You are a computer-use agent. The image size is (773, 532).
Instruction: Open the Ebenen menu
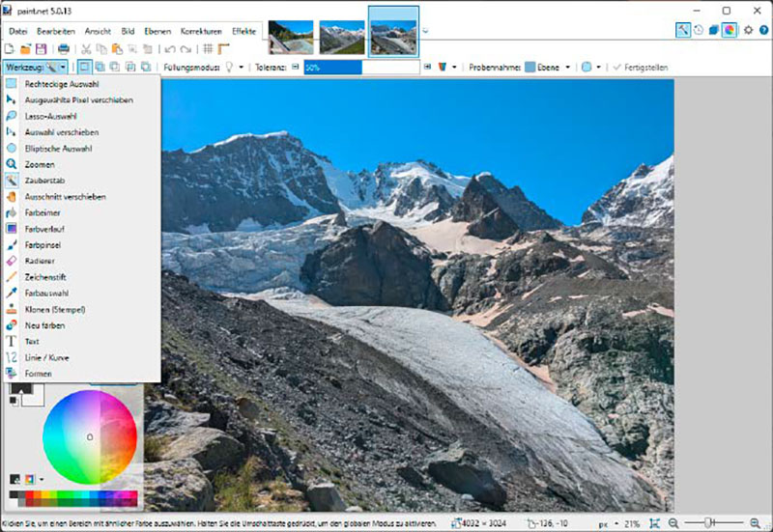click(x=157, y=31)
